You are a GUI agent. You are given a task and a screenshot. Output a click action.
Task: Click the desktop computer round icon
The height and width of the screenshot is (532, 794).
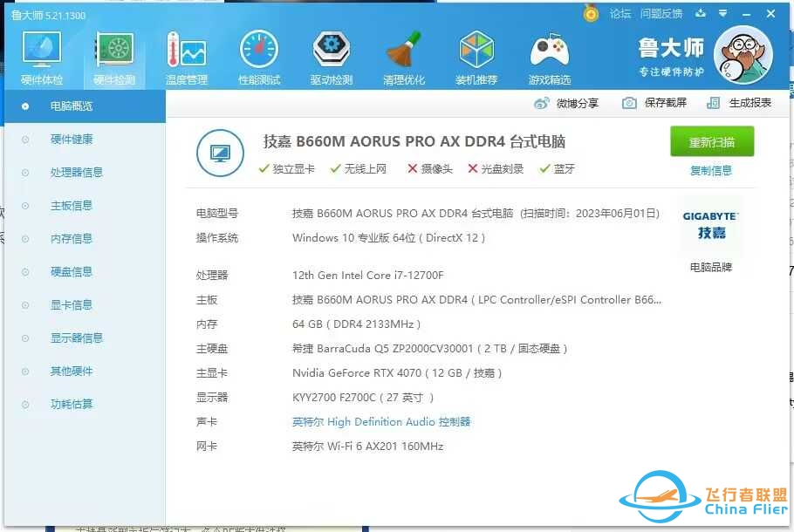[220, 153]
